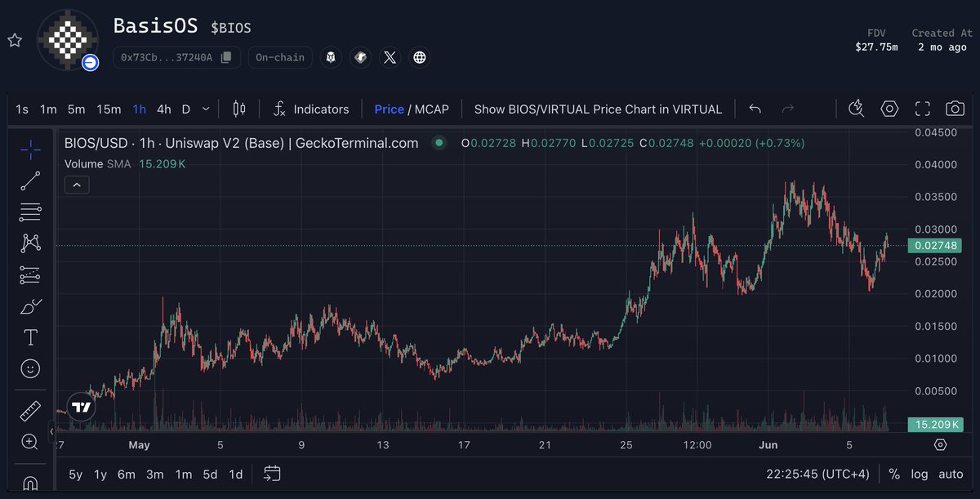Toggle log scale mode
Viewport: 980px width, 499px height.
pyautogui.click(x=920, y=474)
